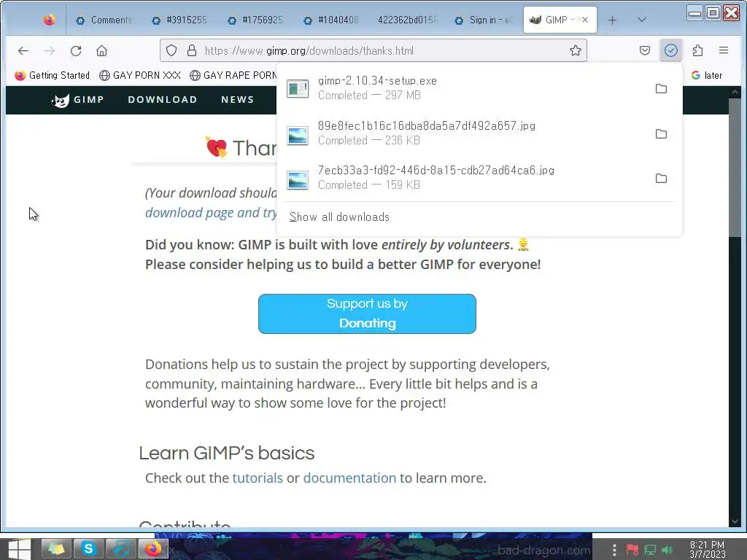Screen dimensions: 747x560
Task: Open the Pocket save icon
Action: pos(645,50)
